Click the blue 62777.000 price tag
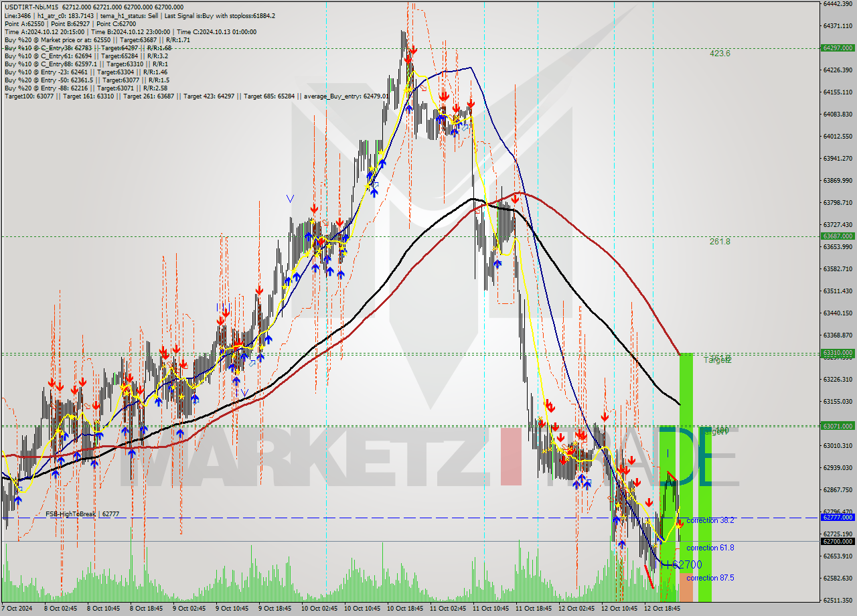857x616 pixels. pyautogui.click(x=837, y=517)
